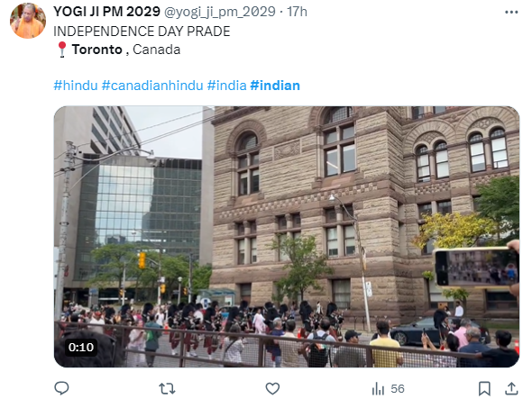The width and height of the screenshot is (532, 408).
Task: Click the 0:10 video duration badge
Action: pyautogui.click(x=81, y=348)
